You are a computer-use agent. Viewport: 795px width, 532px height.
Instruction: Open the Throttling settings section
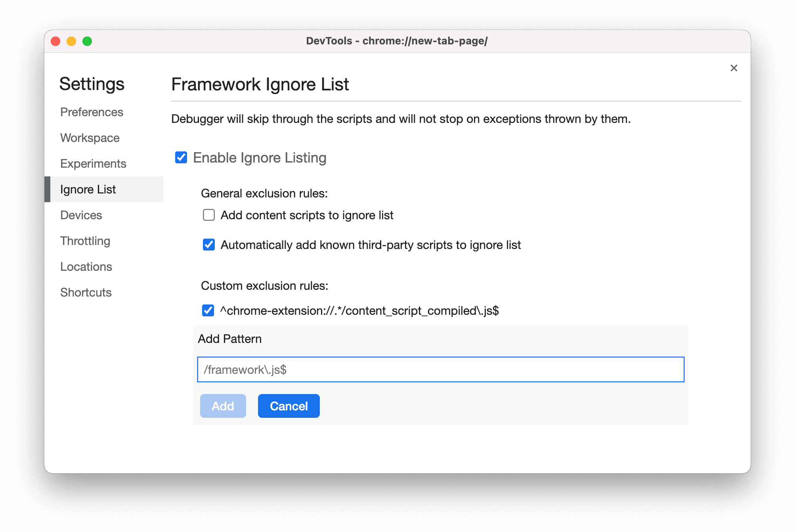coord(86,241)
